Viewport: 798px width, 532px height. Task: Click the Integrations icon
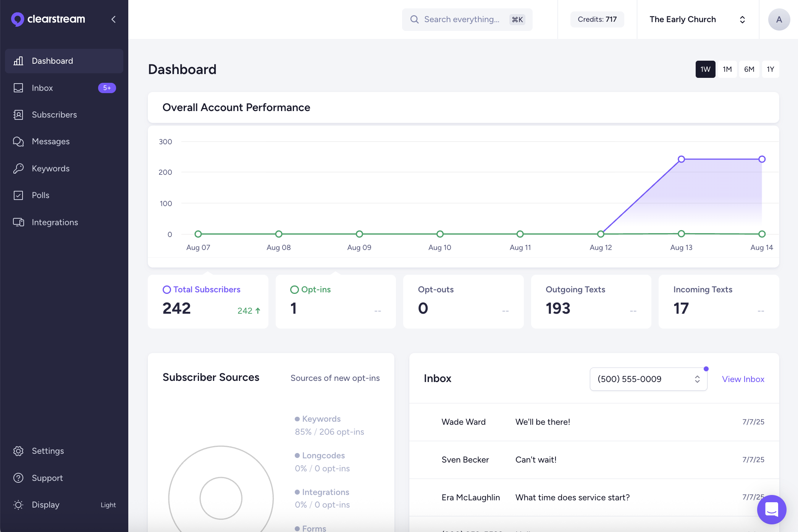click(18, 222)
